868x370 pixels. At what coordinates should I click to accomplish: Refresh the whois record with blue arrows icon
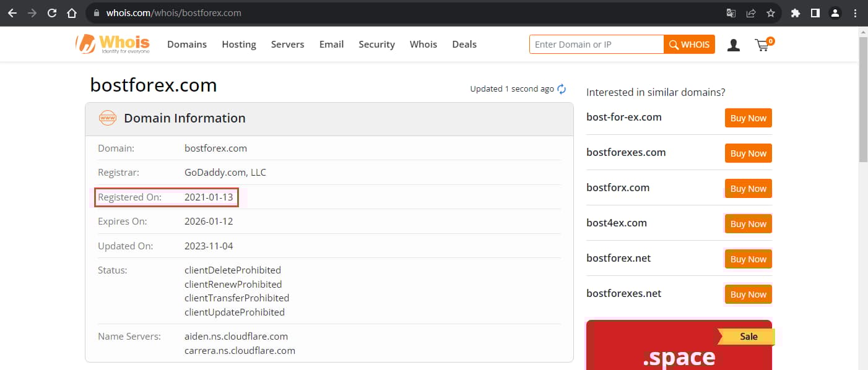[x=562, y=89]
